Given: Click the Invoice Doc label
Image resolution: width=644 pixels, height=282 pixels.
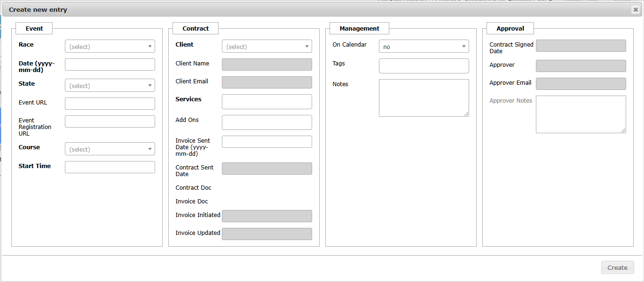Looking at the screenshot, I should point(192,201).
